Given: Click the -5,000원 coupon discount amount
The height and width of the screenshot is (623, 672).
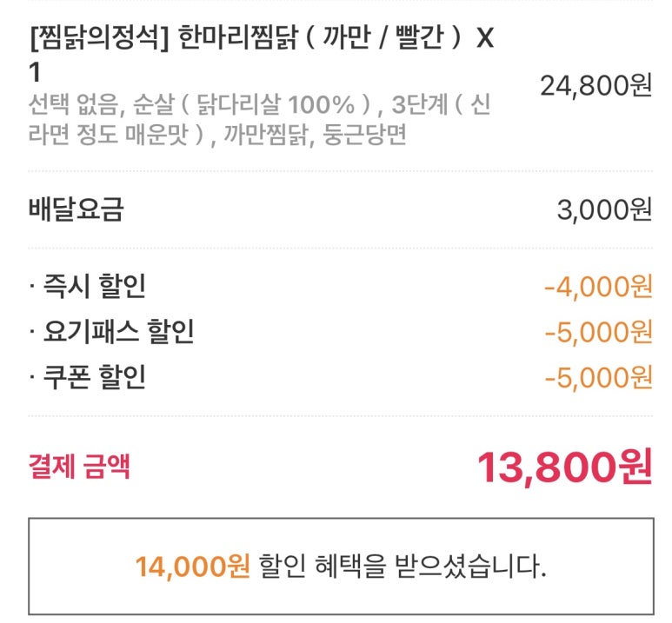Looking at the screenshot, I should [598, 377].
